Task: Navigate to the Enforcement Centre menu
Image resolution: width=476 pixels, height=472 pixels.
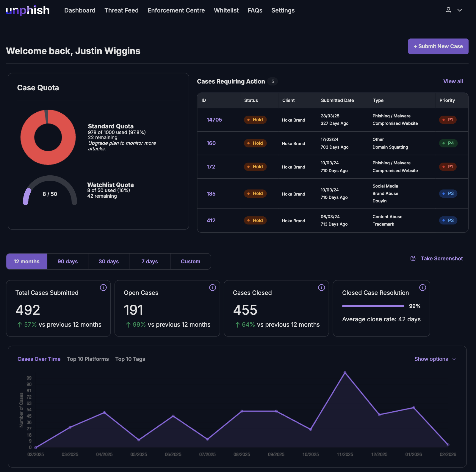Action: (x=176, y=10)
